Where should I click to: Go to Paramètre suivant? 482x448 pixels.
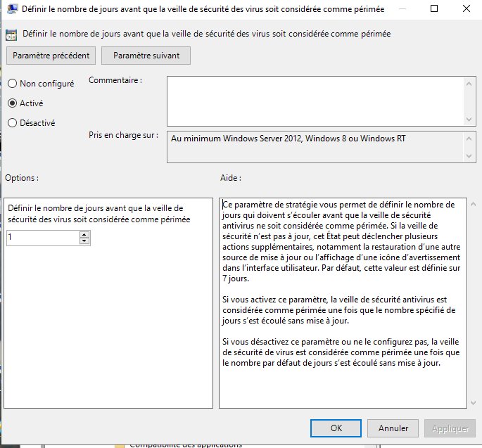coord(146,55)
